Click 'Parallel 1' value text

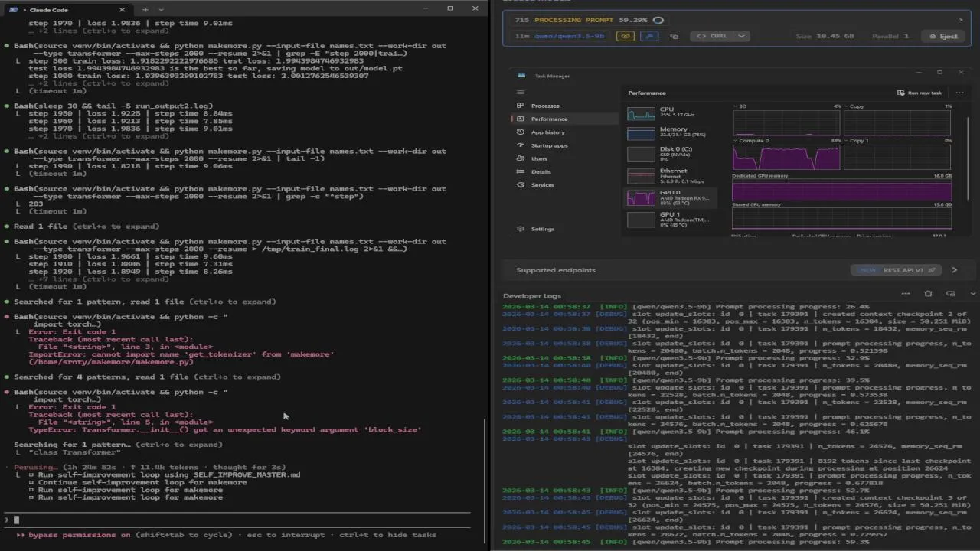click(890, 36)
